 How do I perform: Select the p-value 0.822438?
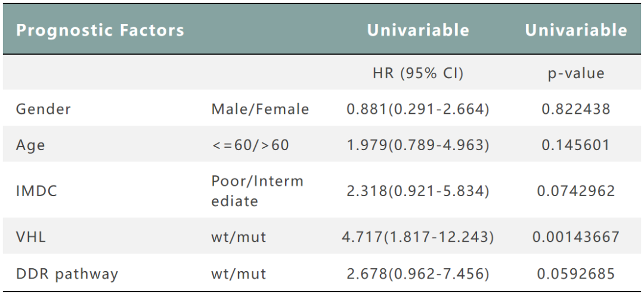pyautogui.click(x=575, y=109)
